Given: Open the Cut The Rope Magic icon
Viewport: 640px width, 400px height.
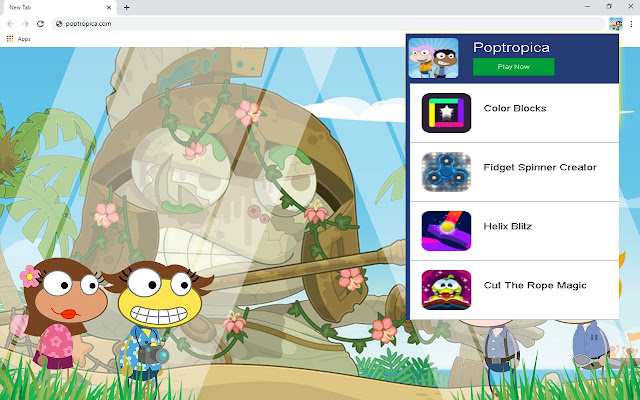Looking at the screenshot, I should pyautogui.click(x=446, y=290).
